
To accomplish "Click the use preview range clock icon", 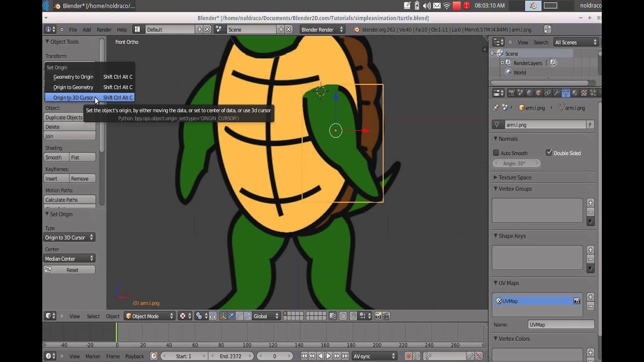I will click(x=154, y=356).
